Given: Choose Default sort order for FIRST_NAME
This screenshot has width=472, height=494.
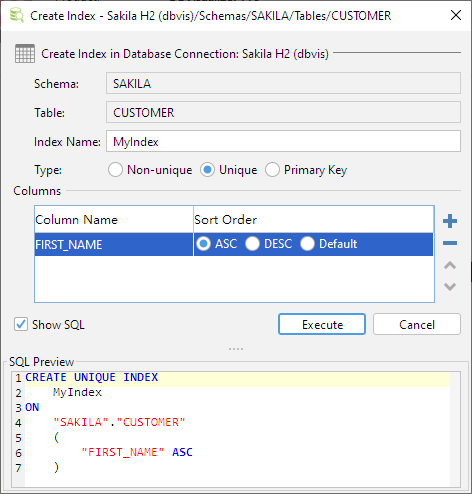Looking at the screenshot, I should 307,244.
